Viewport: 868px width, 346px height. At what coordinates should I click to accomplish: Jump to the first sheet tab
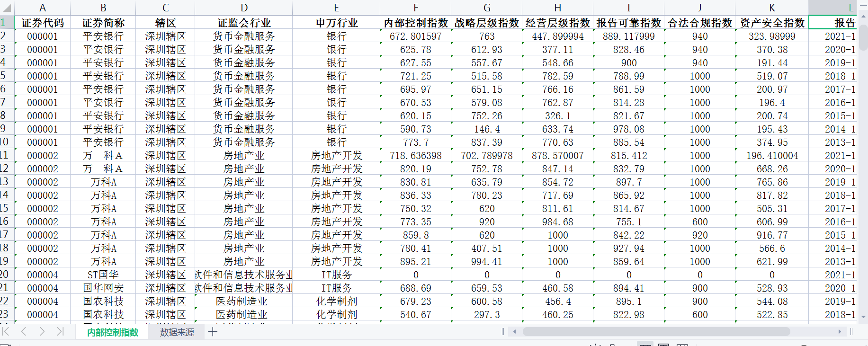pyautogui.click(x=6, y=332)
